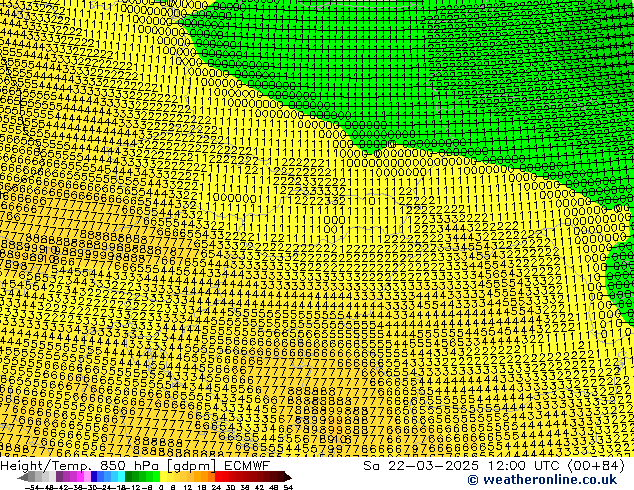Click the bright red swatch above 24
The height and width of the screenshot is (490, 634).
pos(218,477)
